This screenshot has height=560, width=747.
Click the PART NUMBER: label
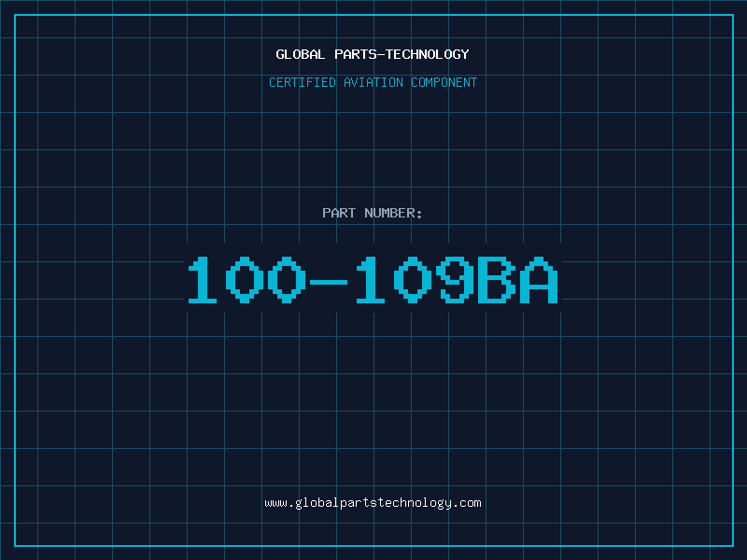click(x=372, y=213)
